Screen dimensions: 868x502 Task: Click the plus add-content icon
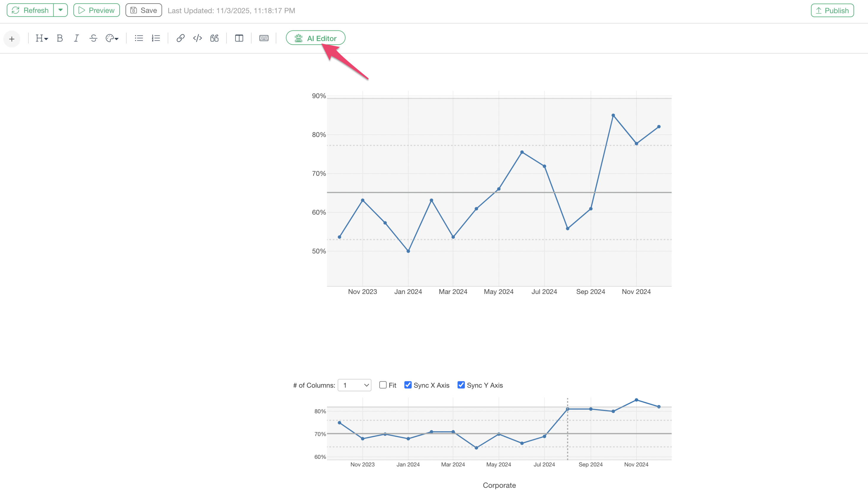pyautogui.click(x=12, y=38)
